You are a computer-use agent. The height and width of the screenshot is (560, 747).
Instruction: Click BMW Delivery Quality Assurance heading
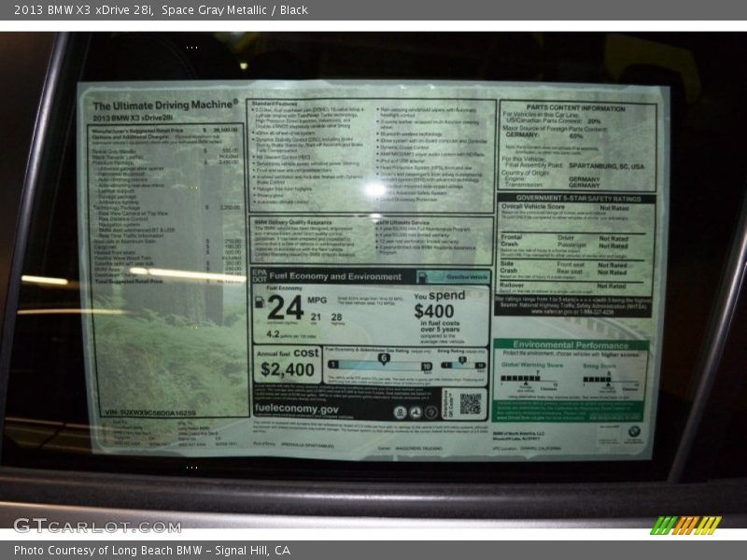(292, 222)
